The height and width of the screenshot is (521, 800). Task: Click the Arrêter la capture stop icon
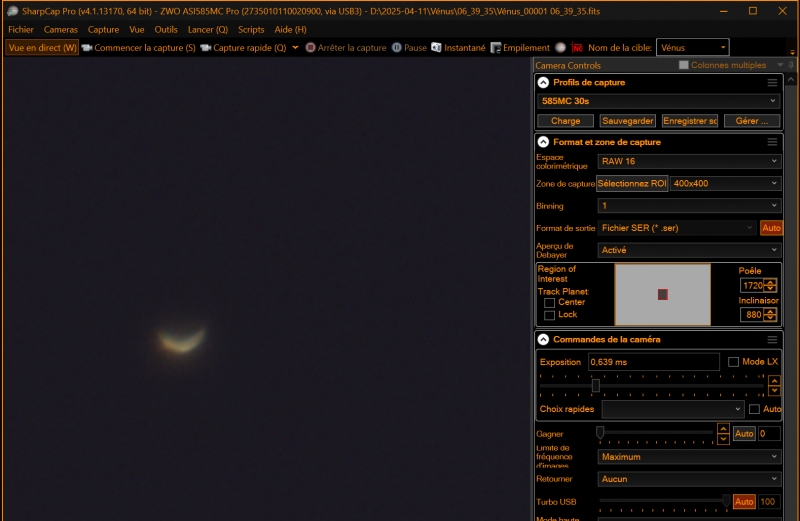310,47
